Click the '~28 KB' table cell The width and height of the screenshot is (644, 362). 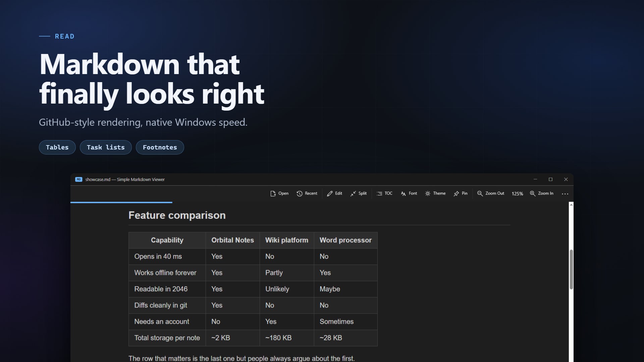tap(345, 338)
